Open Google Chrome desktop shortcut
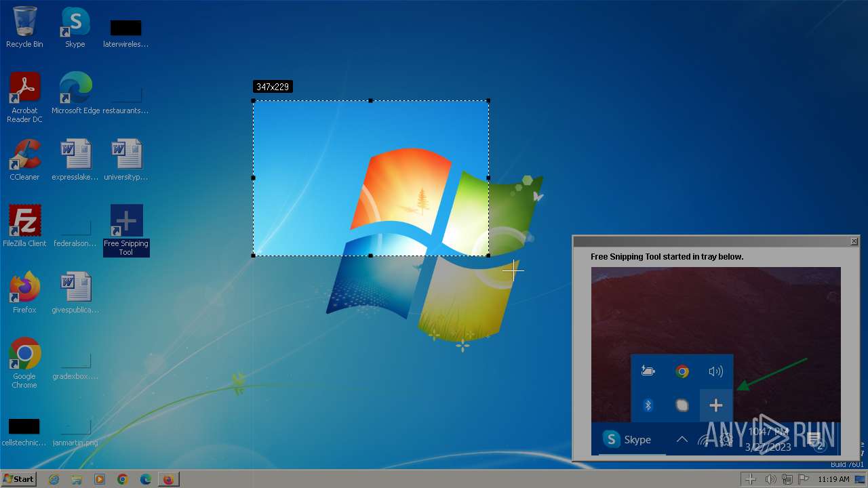The image size is (868, 488). [x=24, y=363]
